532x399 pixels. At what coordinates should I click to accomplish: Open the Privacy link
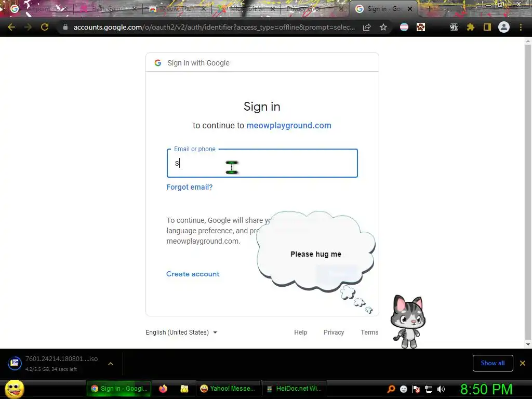(x=334, y=332)
